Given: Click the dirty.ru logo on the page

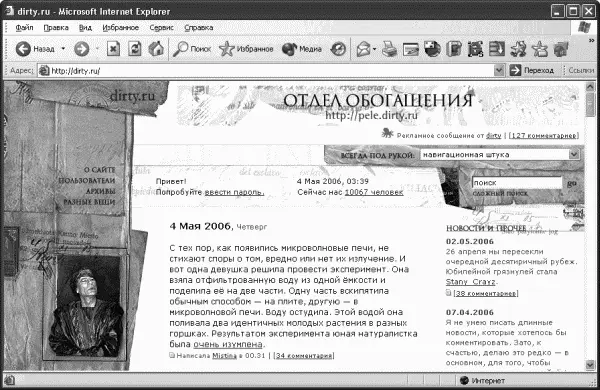Looking at the screenshot, I should point(132,95).
